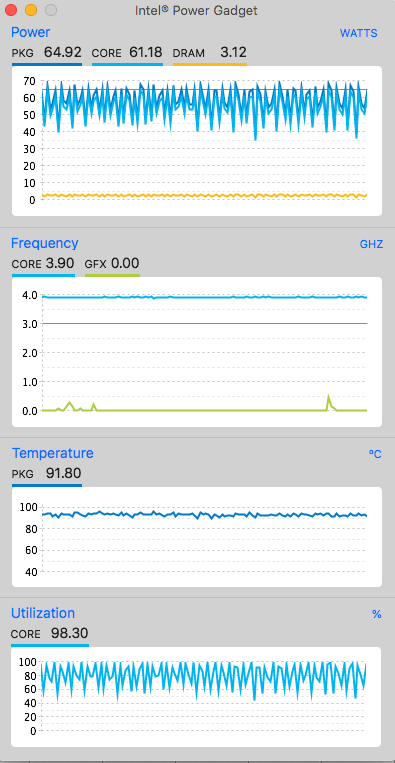Image resolution: width=395 pixels, height=763 pixels.
Task: Click the WATTS unit label
Action: 359,33
